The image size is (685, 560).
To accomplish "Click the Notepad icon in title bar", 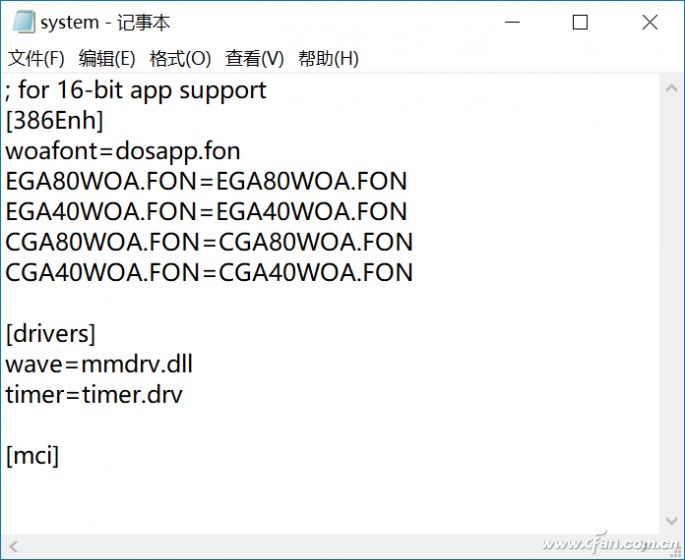I will [24, 22].
